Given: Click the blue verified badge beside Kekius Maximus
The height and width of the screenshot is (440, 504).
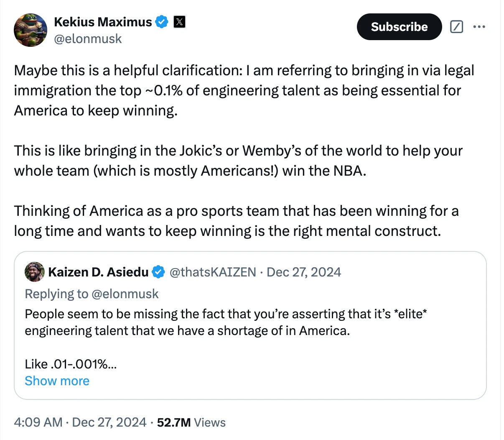Looking at the screenshot, I should (162, 22).
